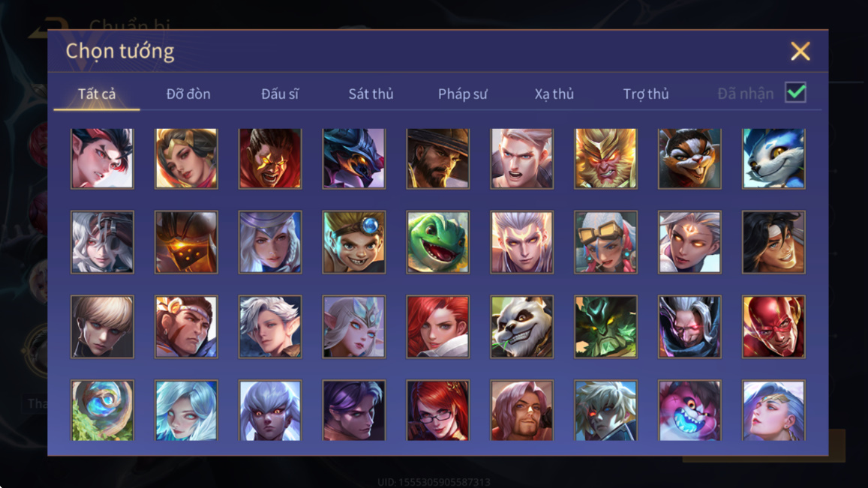This screenshot has width=868, height=488.
Task: Select the green chameleon hero portrait
Action: pos(438,242)
